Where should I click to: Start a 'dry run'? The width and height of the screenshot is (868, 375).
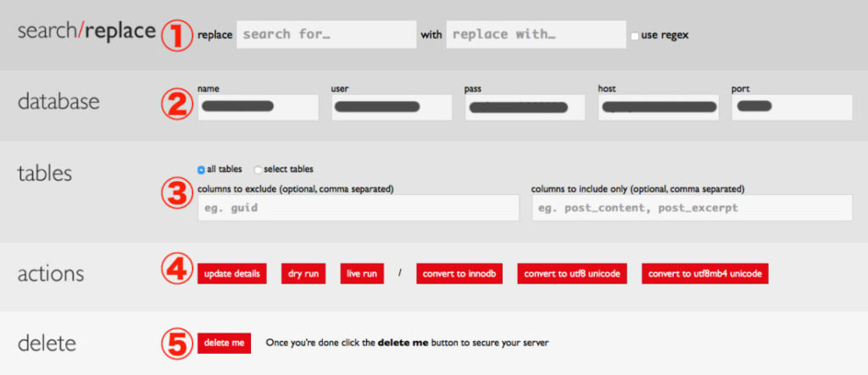coord(303,274)
